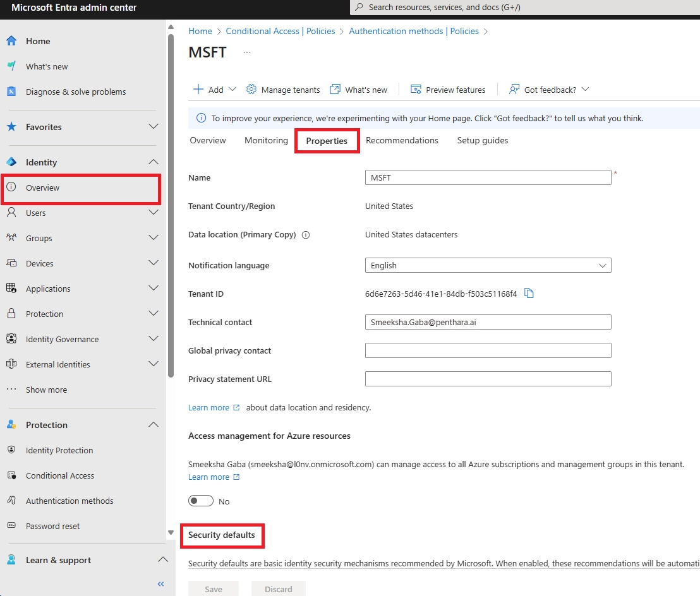Viewport: 700px width, 596px height.
Task: Expand Identity Governance chevron
Action: [154, 338]
